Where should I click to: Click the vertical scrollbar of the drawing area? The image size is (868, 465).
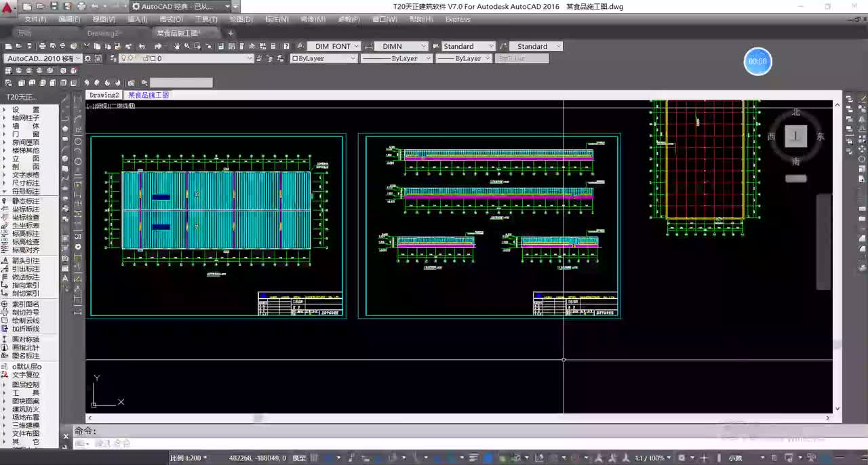[x=837, y=256]
